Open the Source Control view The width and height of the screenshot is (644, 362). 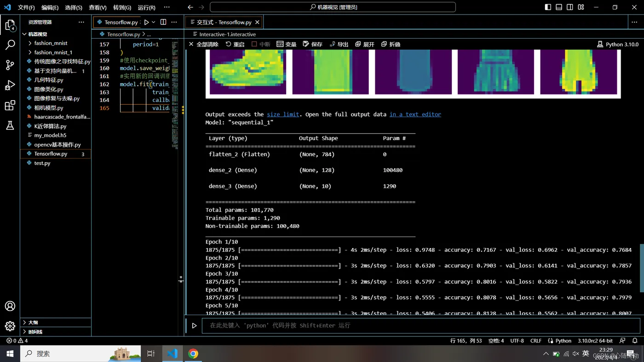(10, 65)
